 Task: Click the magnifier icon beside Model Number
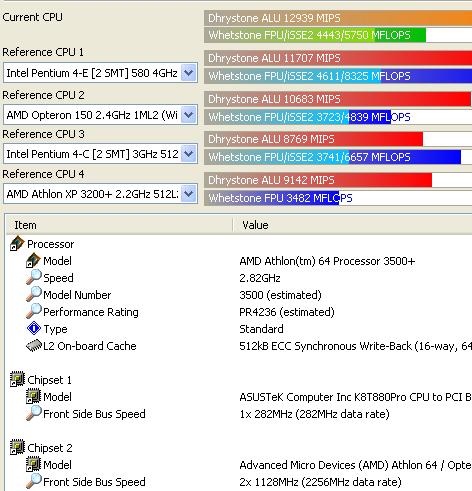point(34,294)
